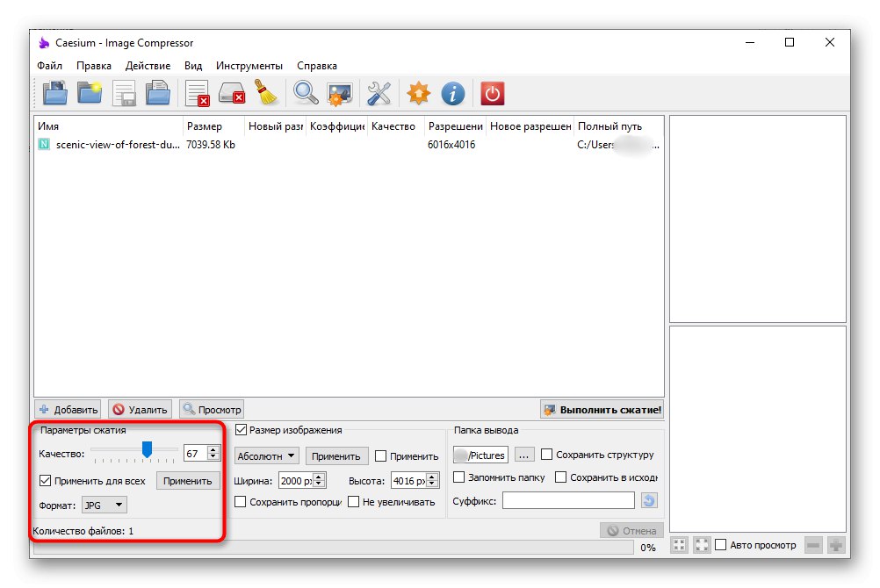This screenshot has width=880, height=588.
Task: Decrease Высота value with down arrow
Action: pos(432,484)
